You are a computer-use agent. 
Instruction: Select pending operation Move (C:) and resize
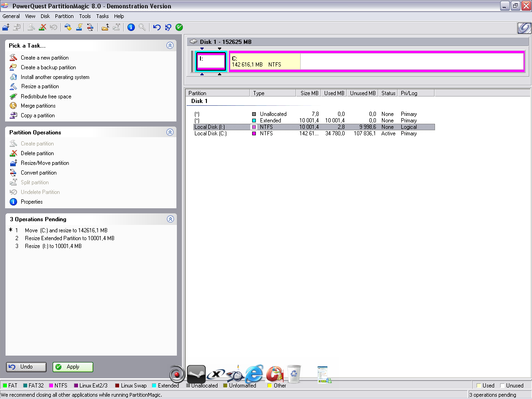click(x=66, y=230)
